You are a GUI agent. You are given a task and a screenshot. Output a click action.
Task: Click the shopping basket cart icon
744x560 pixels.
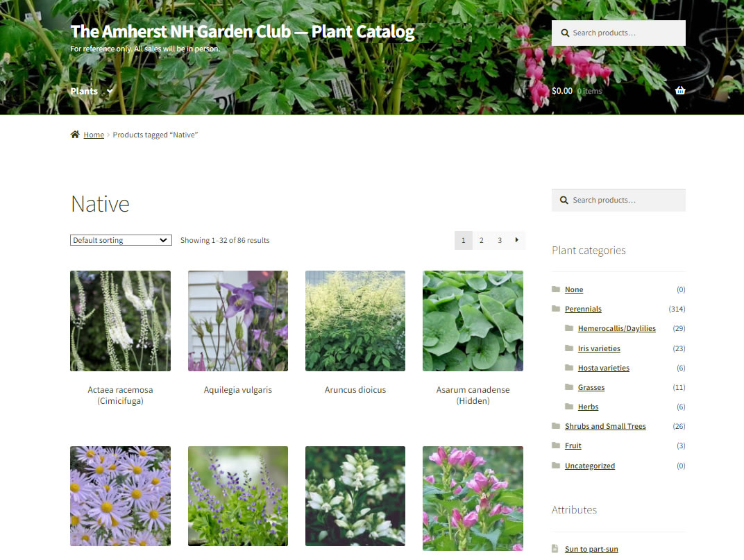coord(680,90)
